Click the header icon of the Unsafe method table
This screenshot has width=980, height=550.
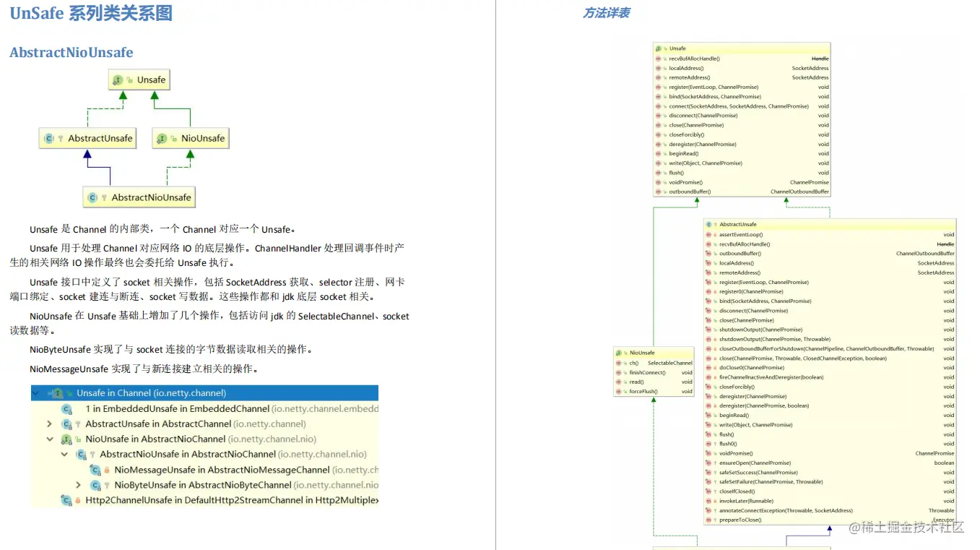(x=658, y=48)
